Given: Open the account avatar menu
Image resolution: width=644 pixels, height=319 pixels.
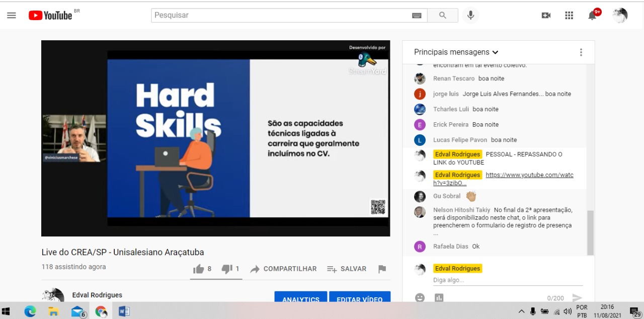Looking at the screenshot, I should click(620, 15).
